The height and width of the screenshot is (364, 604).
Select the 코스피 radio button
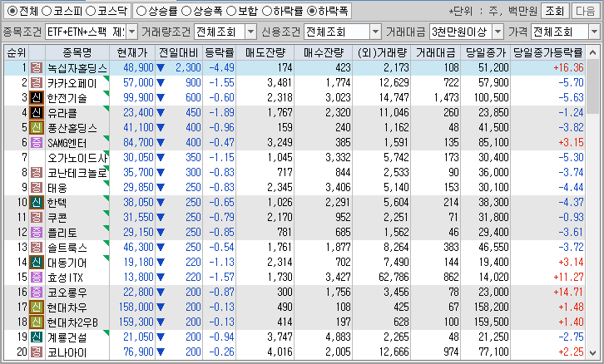pos(47,11)
